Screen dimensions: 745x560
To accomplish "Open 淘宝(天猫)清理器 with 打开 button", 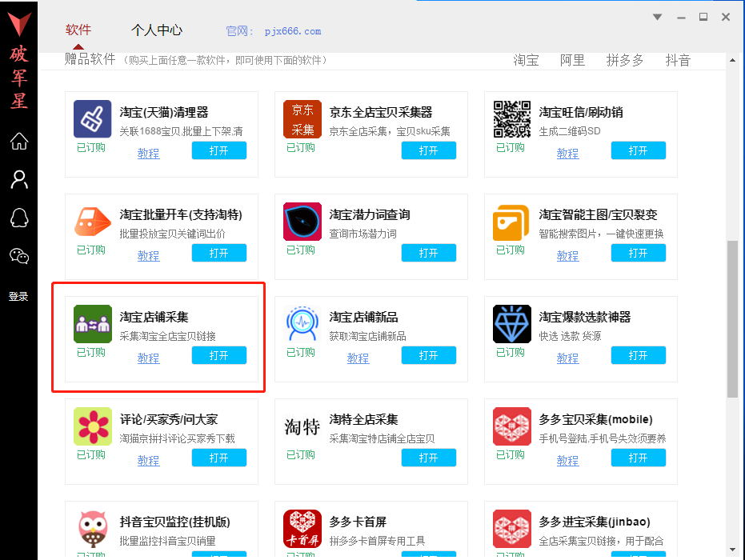I will (219, 150).
